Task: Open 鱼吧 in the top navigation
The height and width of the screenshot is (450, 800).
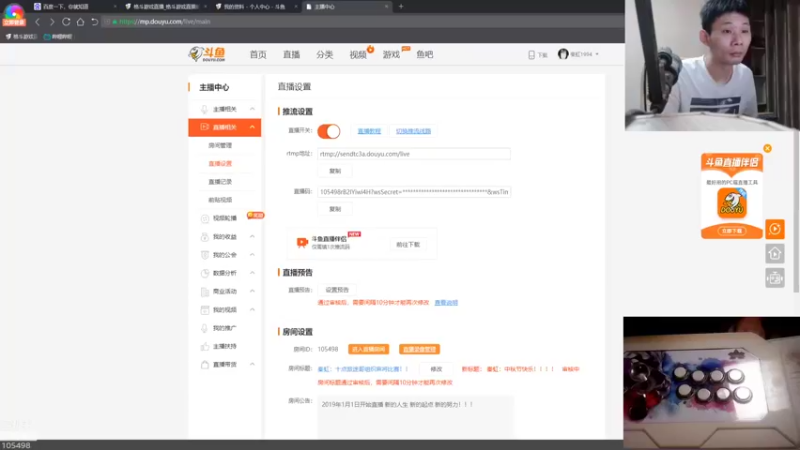Action: [x=424, y=55]
